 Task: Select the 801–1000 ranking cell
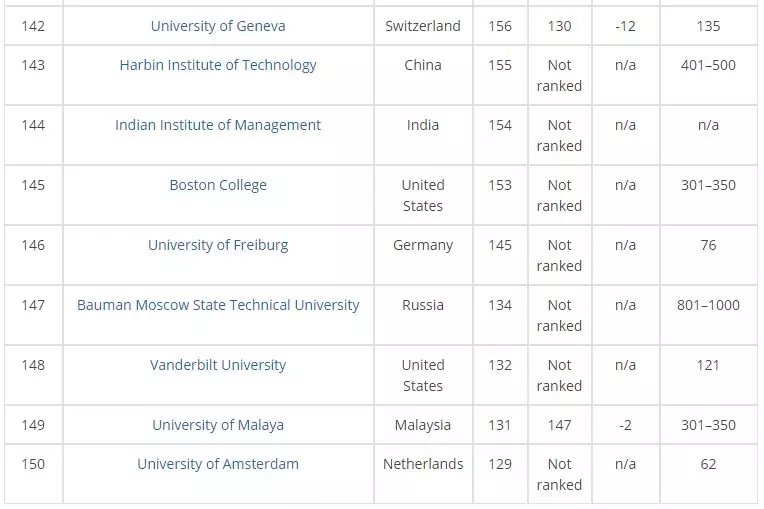click(708, 305)
